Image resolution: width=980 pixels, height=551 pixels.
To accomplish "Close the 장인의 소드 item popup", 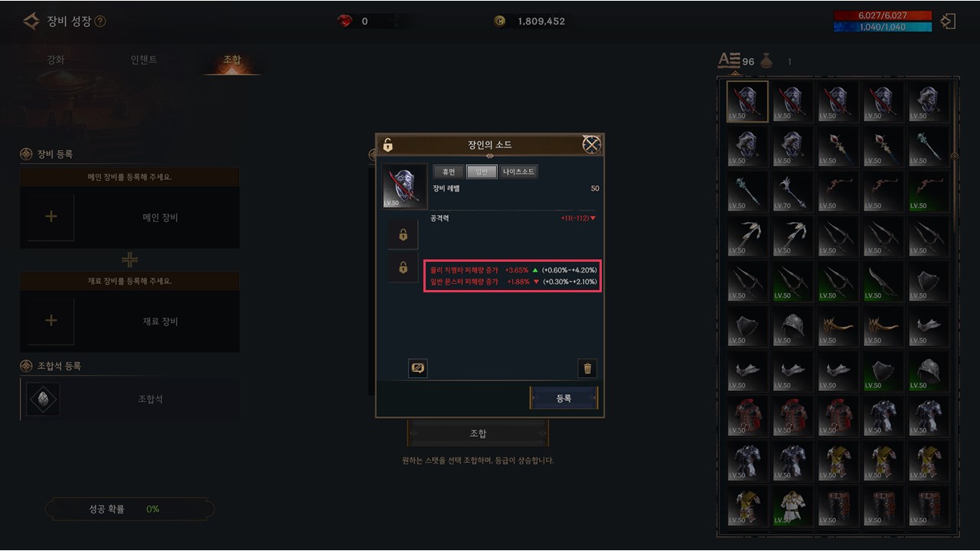I will (x=591, y=144).
